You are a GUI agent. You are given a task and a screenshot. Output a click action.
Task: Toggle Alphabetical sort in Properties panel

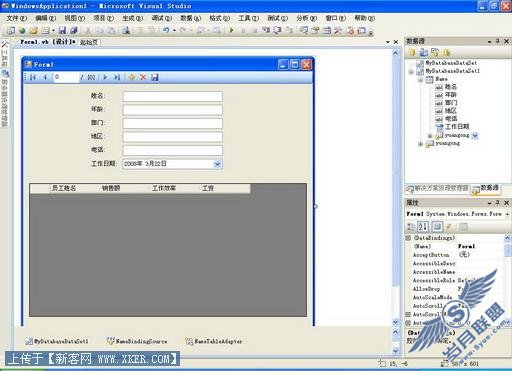tap(423, 227)
